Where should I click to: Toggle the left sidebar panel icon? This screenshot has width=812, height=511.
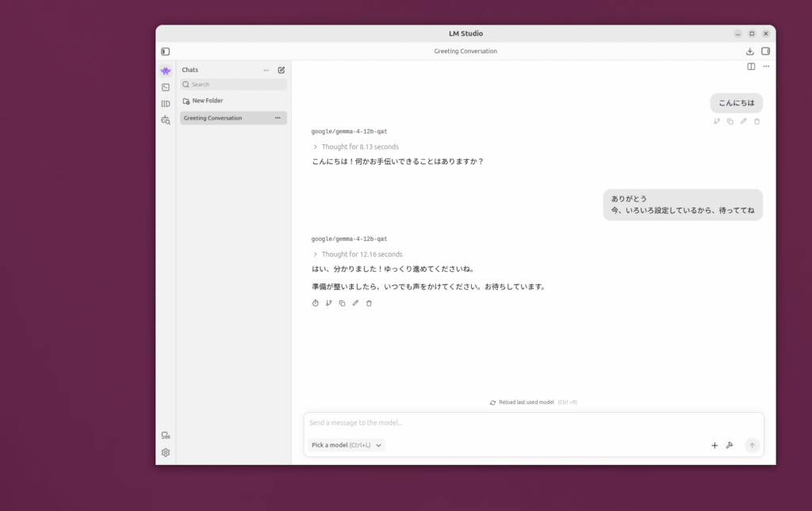[165, 51]
